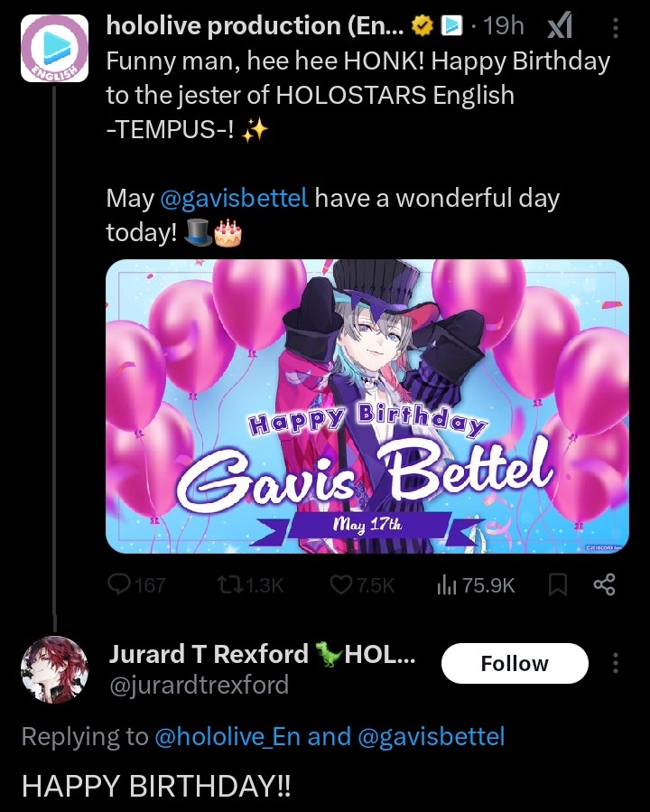Open the @gavisbettel mention in post

(x=234, y=198)
